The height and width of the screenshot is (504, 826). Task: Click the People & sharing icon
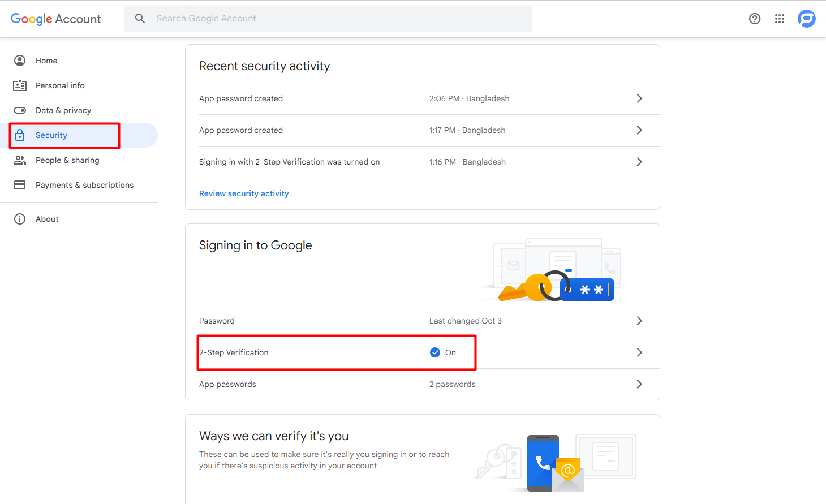coord(20,160)
